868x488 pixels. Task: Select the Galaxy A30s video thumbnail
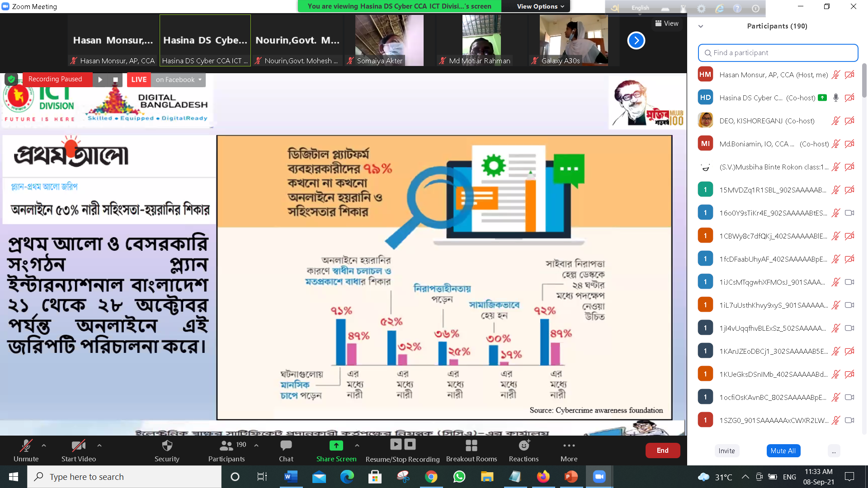point(573,40)
